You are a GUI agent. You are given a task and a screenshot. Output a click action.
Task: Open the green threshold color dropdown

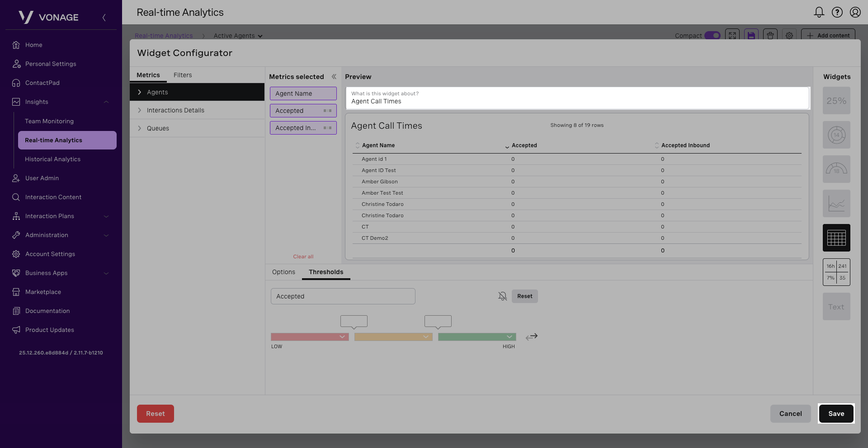(x=509, y=337)
